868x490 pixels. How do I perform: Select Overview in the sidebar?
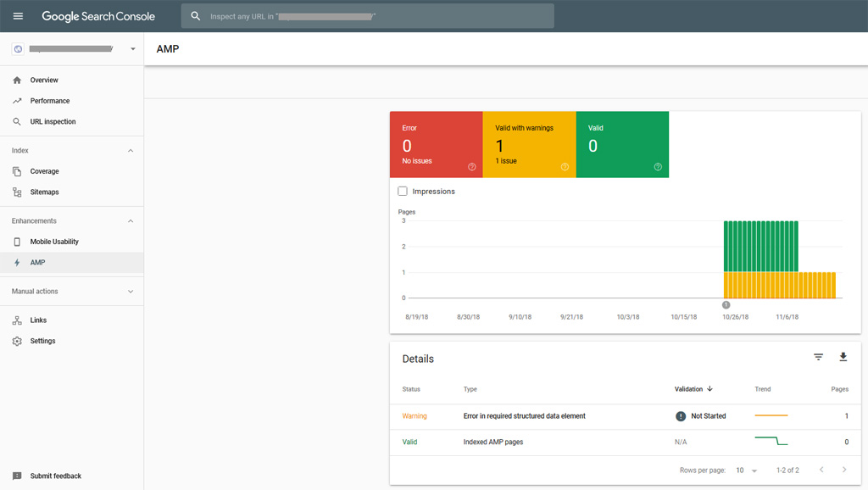pyautogui.click(x=17, y=80)
